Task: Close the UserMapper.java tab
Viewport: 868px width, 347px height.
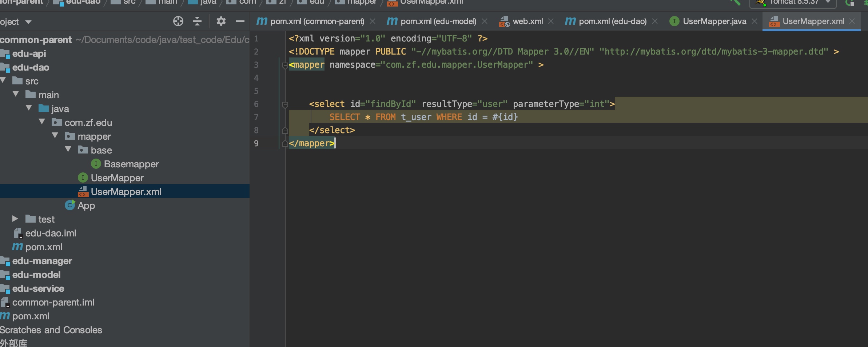Action: click(754, 21)
